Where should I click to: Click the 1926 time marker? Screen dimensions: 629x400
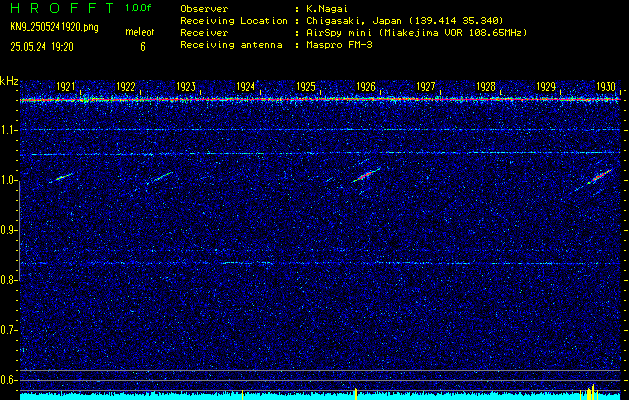366,87
